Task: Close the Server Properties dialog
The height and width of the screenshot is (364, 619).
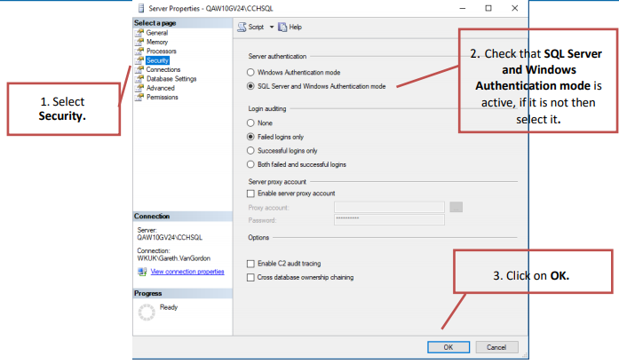Action: coord(514,8)
